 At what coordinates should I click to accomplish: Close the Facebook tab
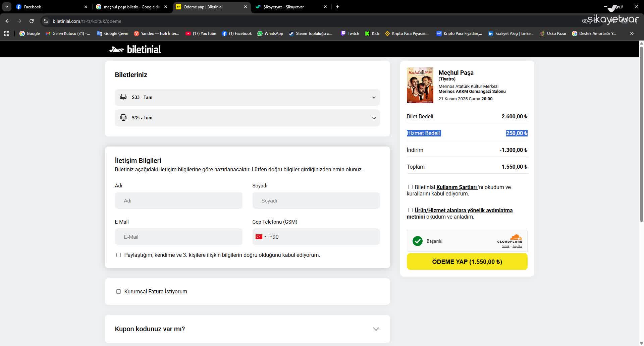tap(86, 7)
